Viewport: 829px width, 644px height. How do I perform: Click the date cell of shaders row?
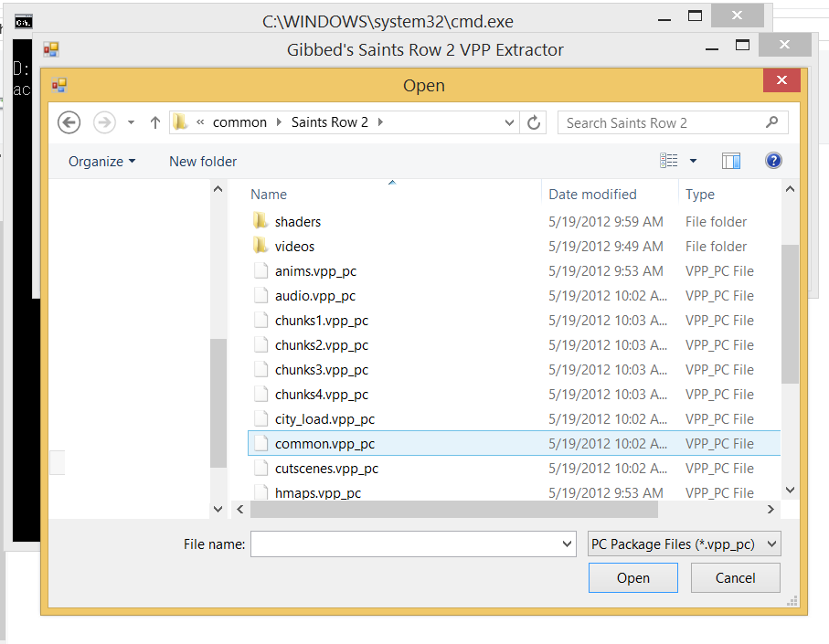click(x=605, y=221)
